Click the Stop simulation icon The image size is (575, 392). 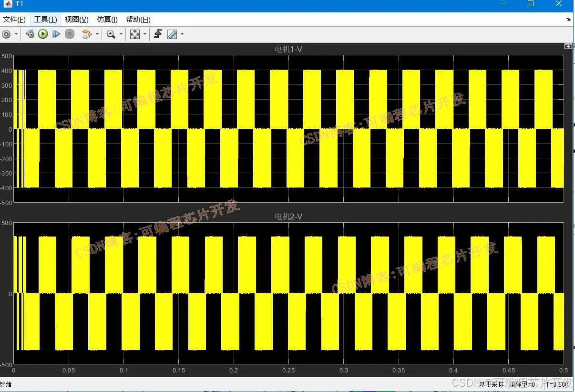pyautogui.click(x=70, y=34)
